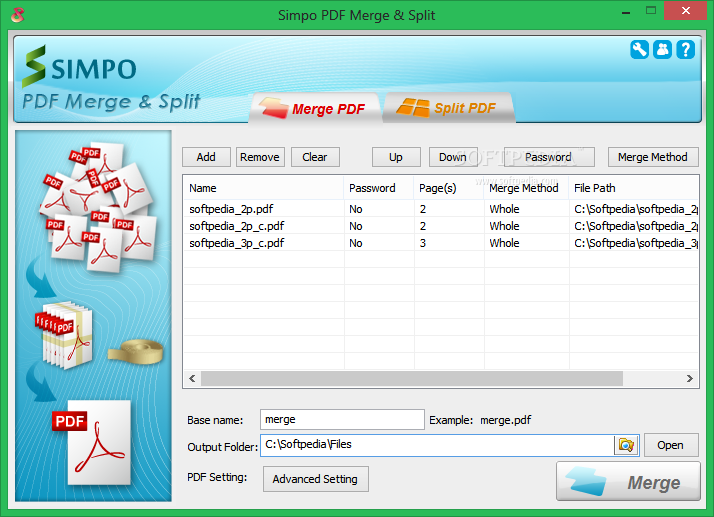
Task: Click the Simpo app icon in title bar
Action: (x=18, y=15)
